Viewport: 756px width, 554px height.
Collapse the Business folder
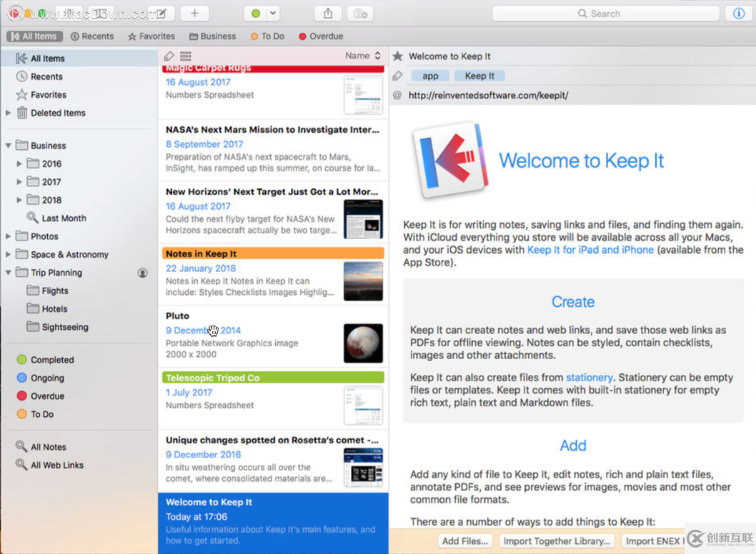9,146
